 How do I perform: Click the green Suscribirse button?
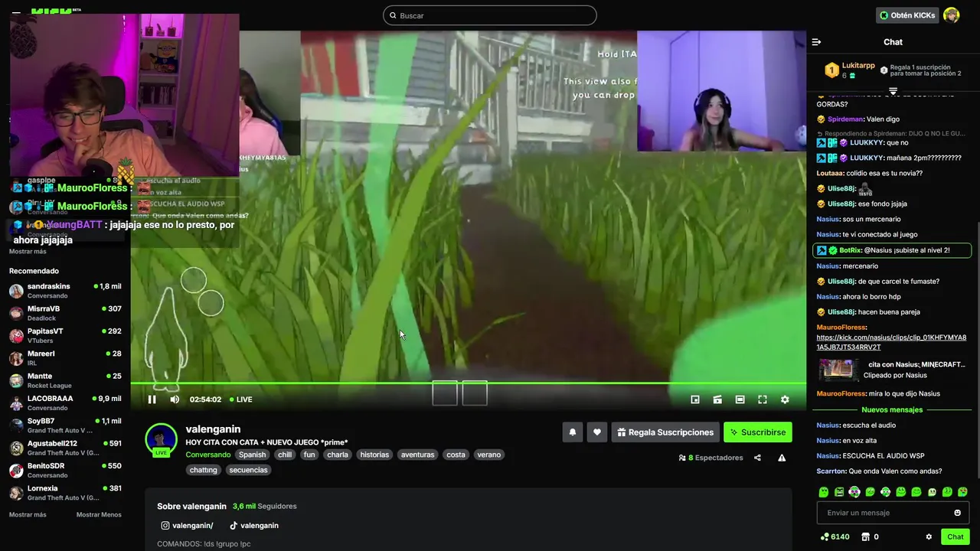tap(758, 432)
